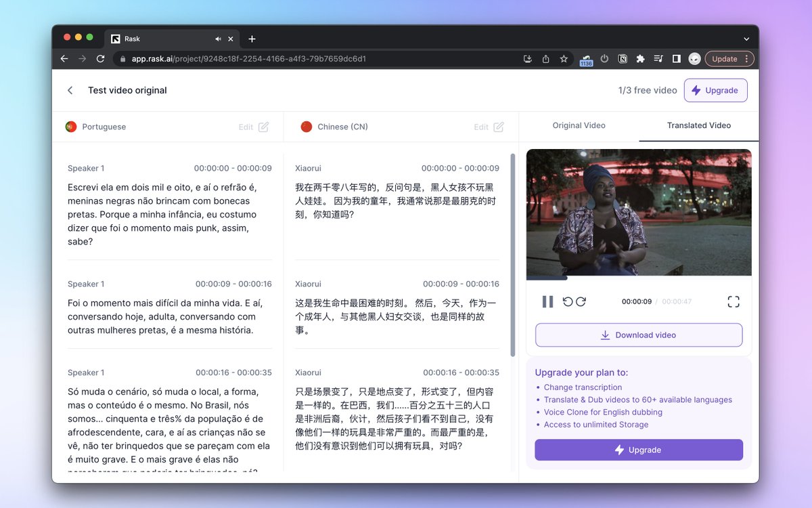
Task: Switch to the Original Video tab
Action: 579,126
